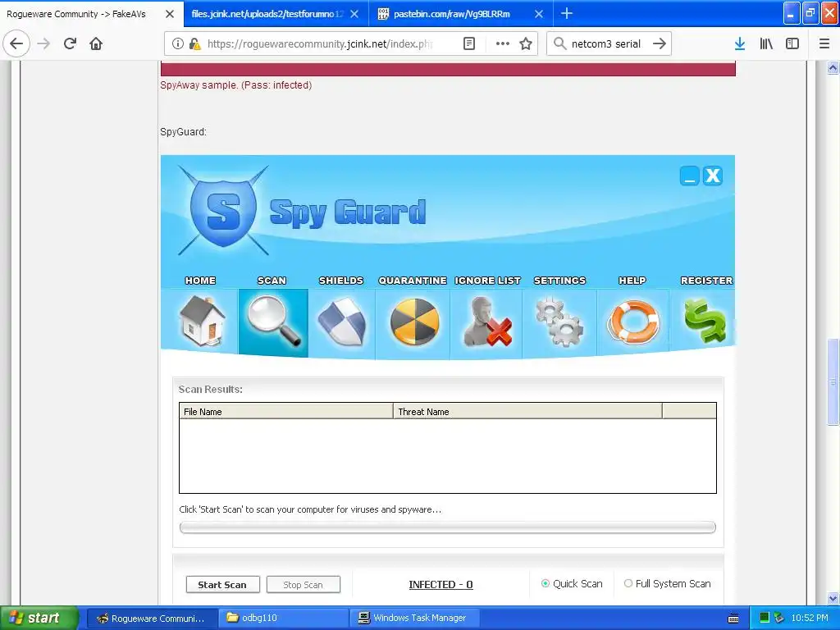Toggle the browser sidebar
Image resolution: width=840 pixels, height=630 pixels.
coord(792,43)
